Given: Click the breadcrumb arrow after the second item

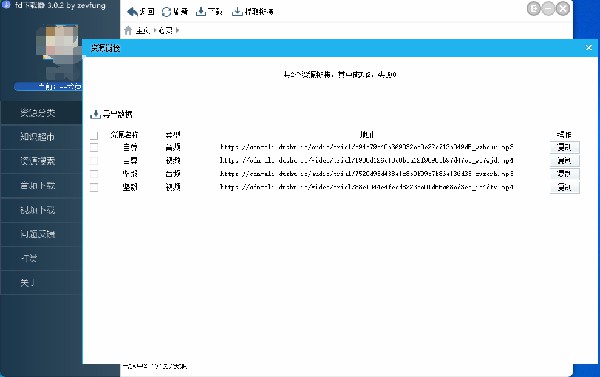Looking at the screenshot, I should pos(177,30).
